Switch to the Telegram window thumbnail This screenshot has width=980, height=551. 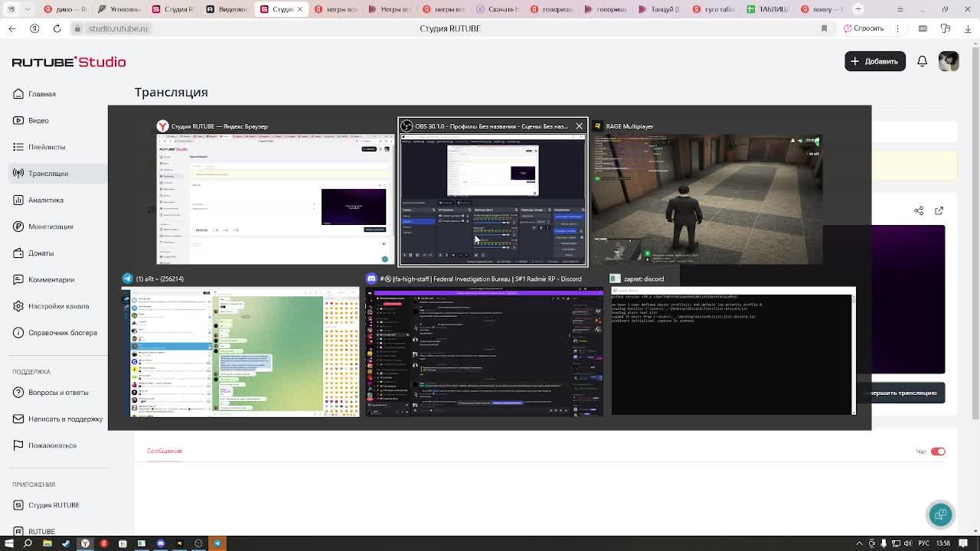click(x=240, y=344)
